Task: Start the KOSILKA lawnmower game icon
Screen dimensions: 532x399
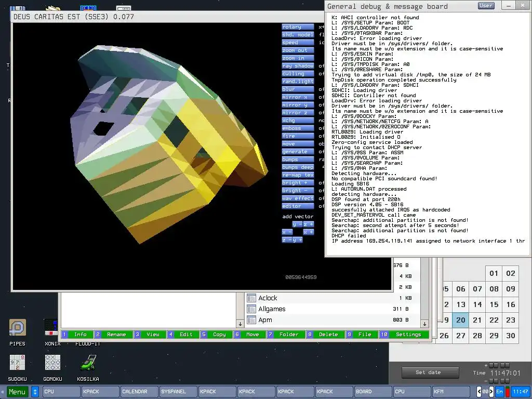Action: click(x=88, y=362)
